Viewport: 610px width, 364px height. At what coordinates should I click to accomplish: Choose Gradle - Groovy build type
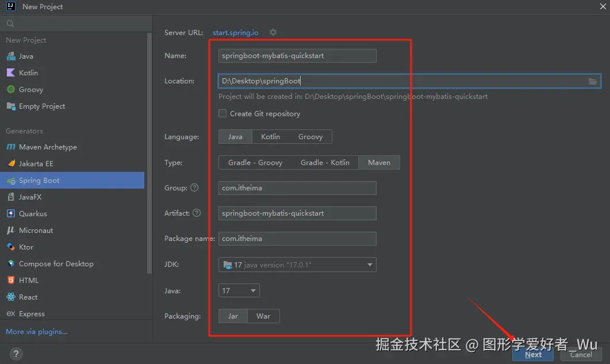[x=255, y=162]
